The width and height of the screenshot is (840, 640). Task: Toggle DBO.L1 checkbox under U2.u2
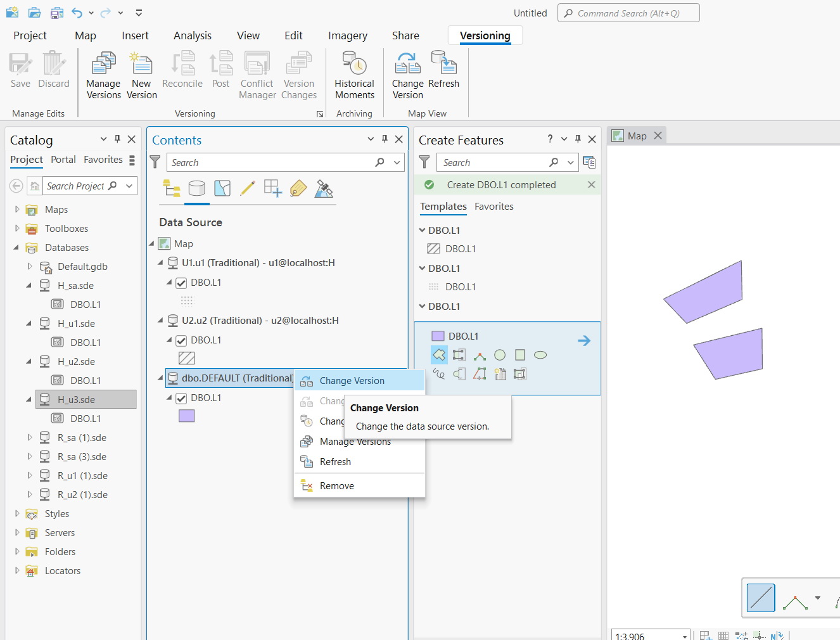pos(181,340)
